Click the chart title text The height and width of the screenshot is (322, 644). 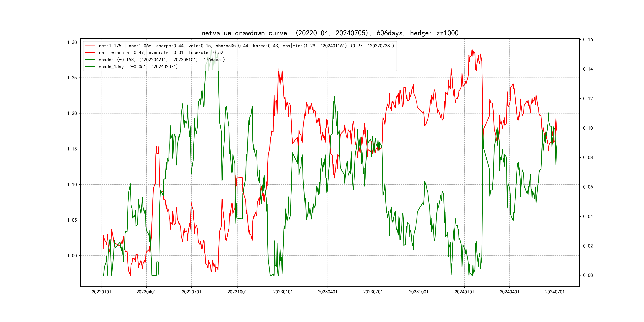click(x=330, y=33)
